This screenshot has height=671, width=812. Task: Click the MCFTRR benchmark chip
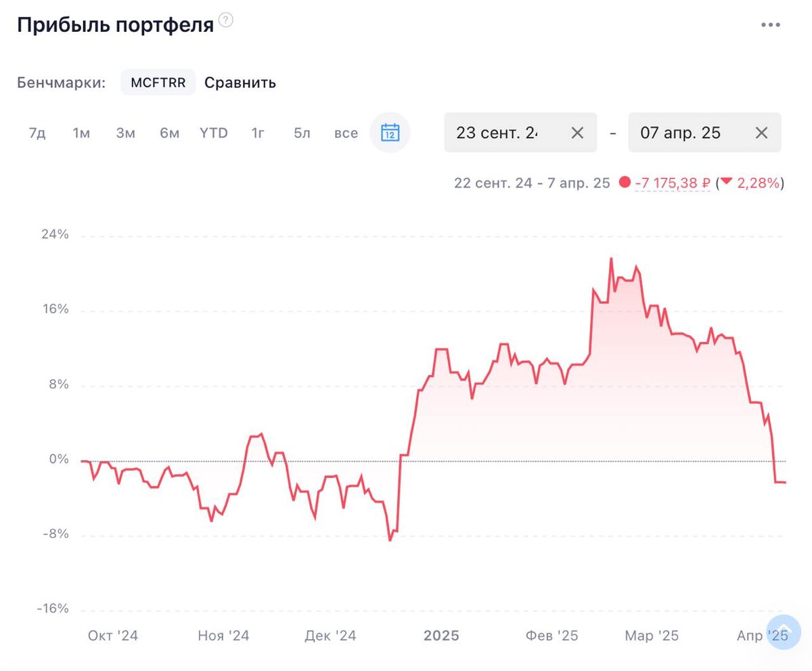pyautogui.click(x=158, y=83)
